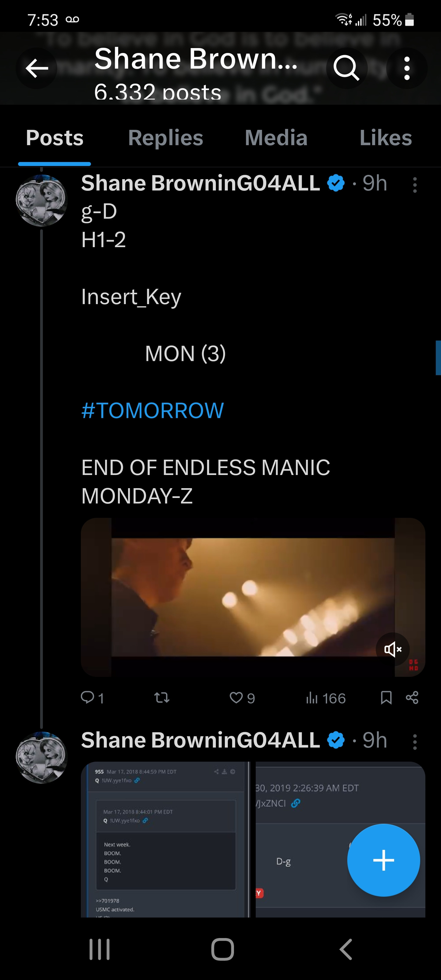Share the Insert_Key post
Screen dimensions: 441x980
[x=412, y=697]
